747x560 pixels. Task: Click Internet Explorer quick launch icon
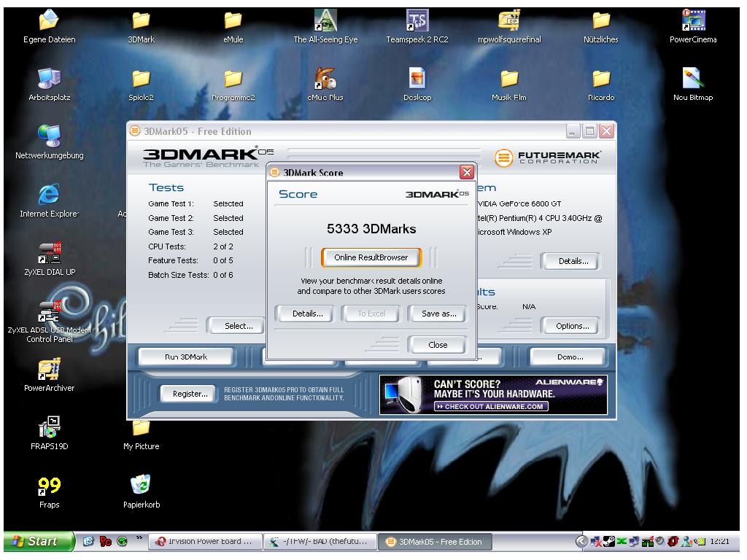coord(88,542)
